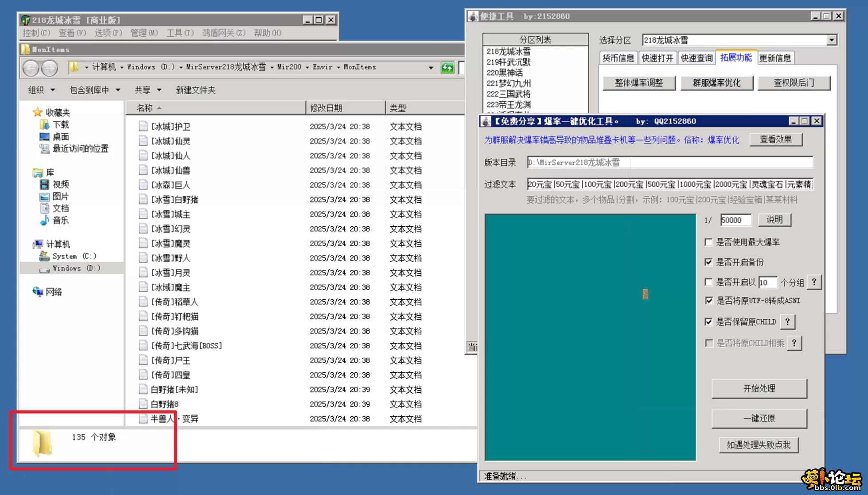Open the 查看(V) menu
The height and width of the screenshot is (495, 868).
click(72, 33)
